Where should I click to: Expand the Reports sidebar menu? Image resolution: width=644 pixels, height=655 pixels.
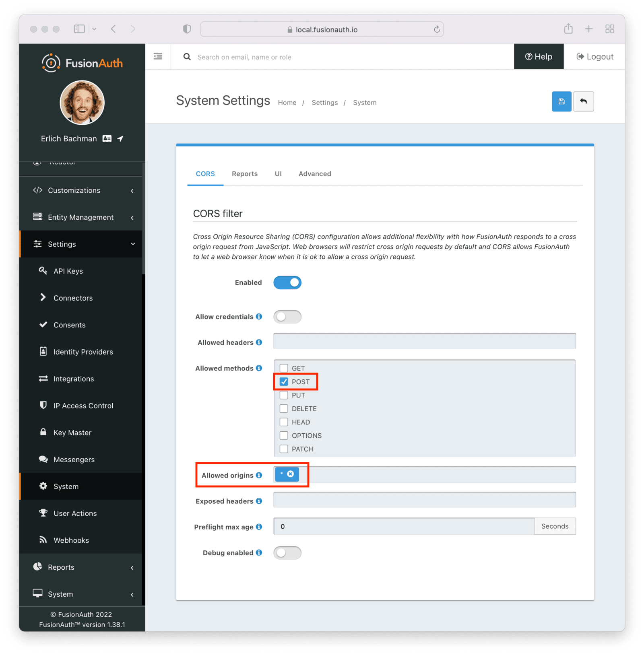point(80,567)
